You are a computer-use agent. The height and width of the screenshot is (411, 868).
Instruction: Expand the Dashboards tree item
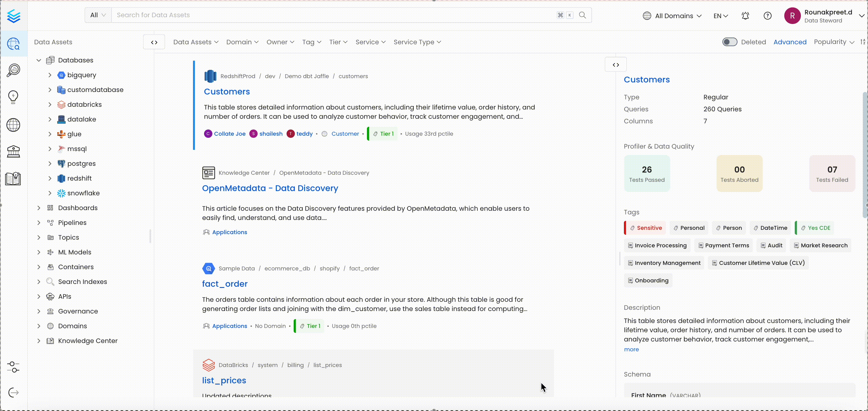(39, 208)
